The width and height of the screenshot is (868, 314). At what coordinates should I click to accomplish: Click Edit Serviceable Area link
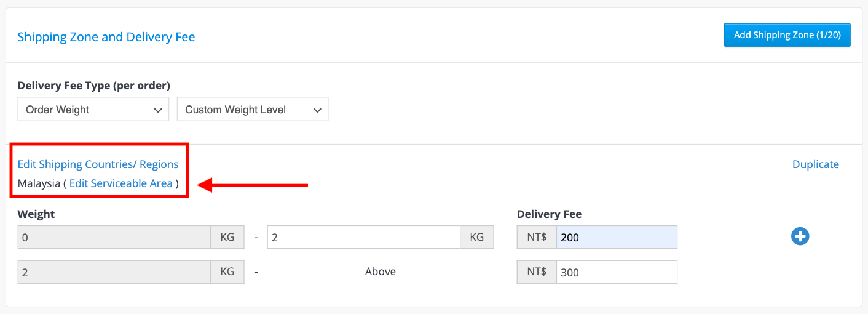point(121,183)
